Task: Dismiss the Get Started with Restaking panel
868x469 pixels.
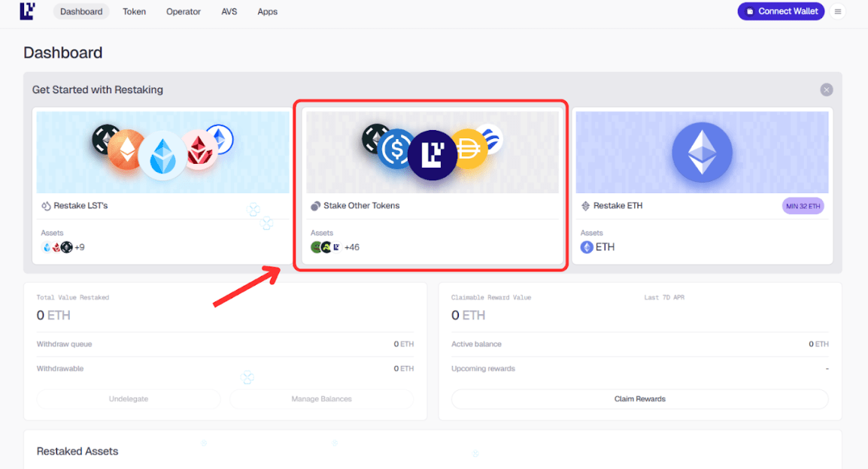Action: [826, 90]
